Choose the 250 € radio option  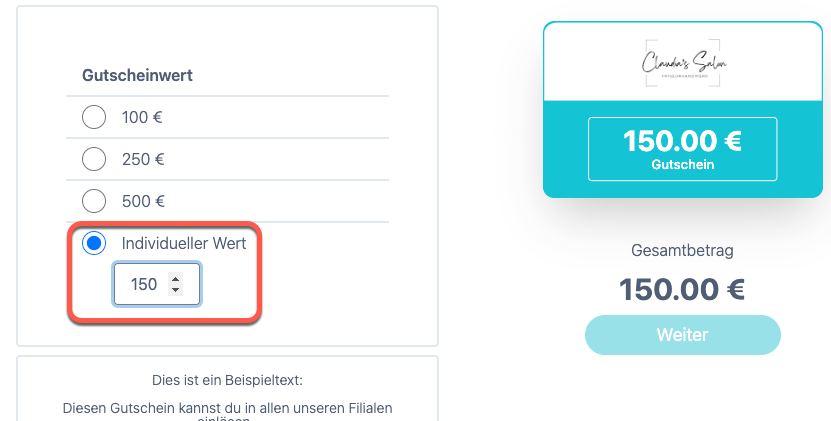pyautogui.click(x=94, y=159)
